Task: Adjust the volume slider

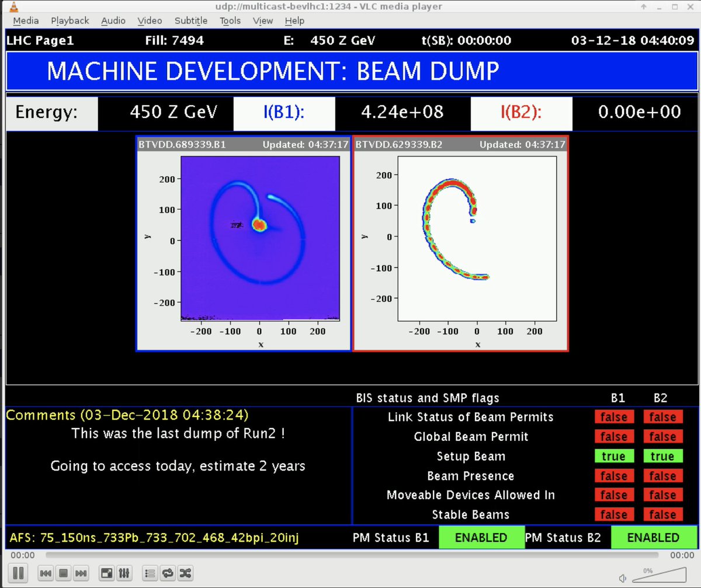Action: click(x=660, y=575)
